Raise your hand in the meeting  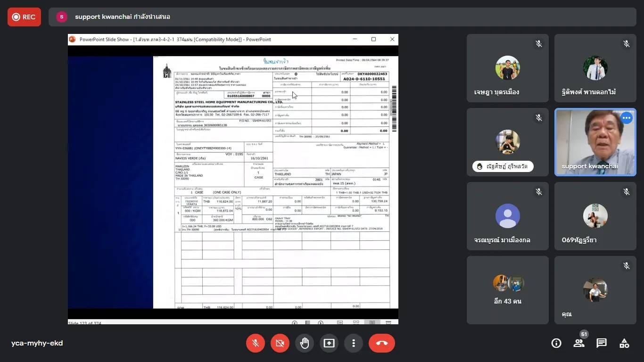click(305, 343)
